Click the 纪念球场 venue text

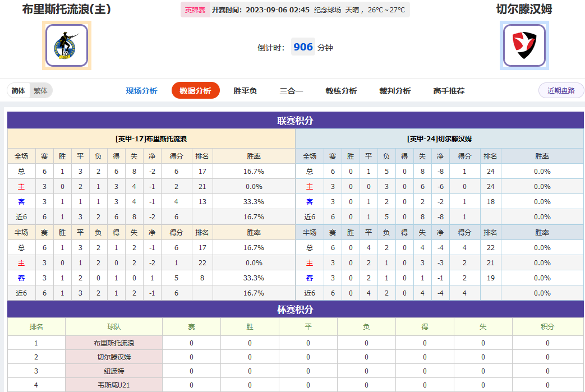click(328, 10)
